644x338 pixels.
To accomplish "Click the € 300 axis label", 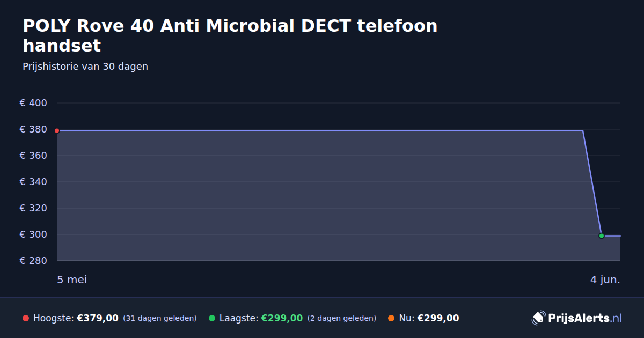I will (x=33, y=234).
